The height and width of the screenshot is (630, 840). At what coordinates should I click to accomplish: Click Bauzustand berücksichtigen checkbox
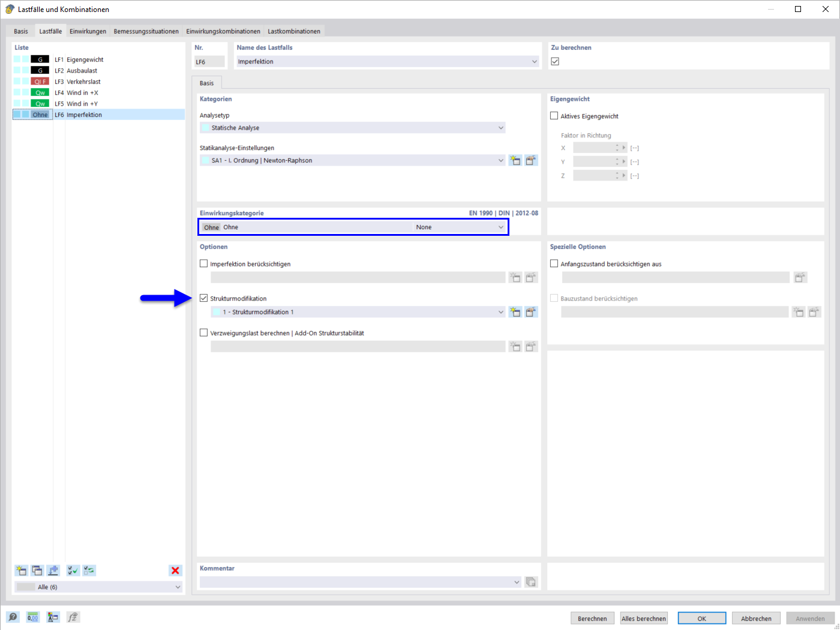(x=554, y=298)
